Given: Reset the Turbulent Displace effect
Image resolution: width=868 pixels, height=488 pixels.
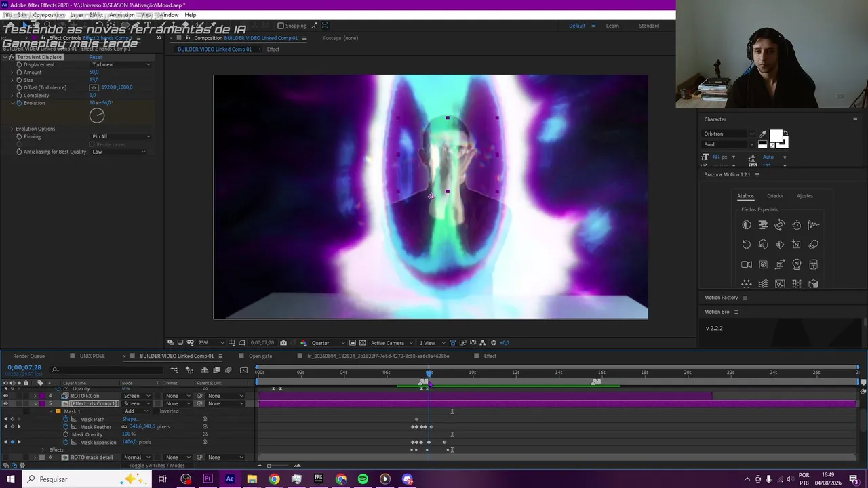Looking at the screenshot, I should coord(96,57).
